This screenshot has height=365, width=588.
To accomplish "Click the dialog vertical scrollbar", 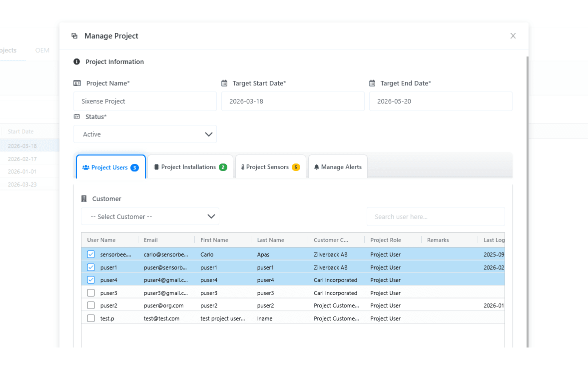I will (x=527, y=202).
